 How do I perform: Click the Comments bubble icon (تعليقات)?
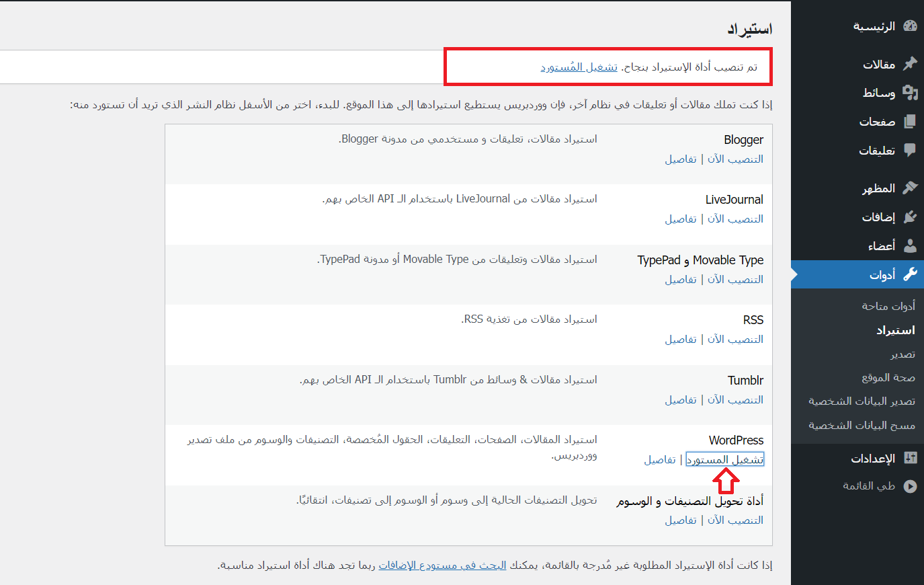910,151
